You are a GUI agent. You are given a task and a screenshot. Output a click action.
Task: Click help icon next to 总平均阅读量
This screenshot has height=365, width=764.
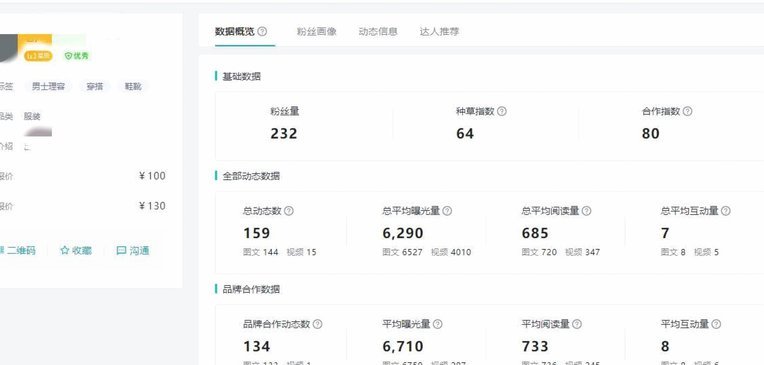coord(587,211)
